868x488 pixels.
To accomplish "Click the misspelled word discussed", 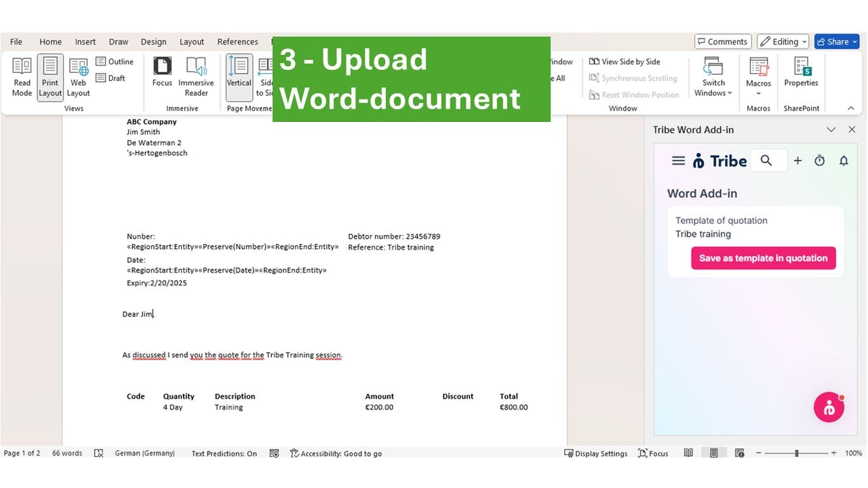I will pyautogui.click(x=149, y=355).
